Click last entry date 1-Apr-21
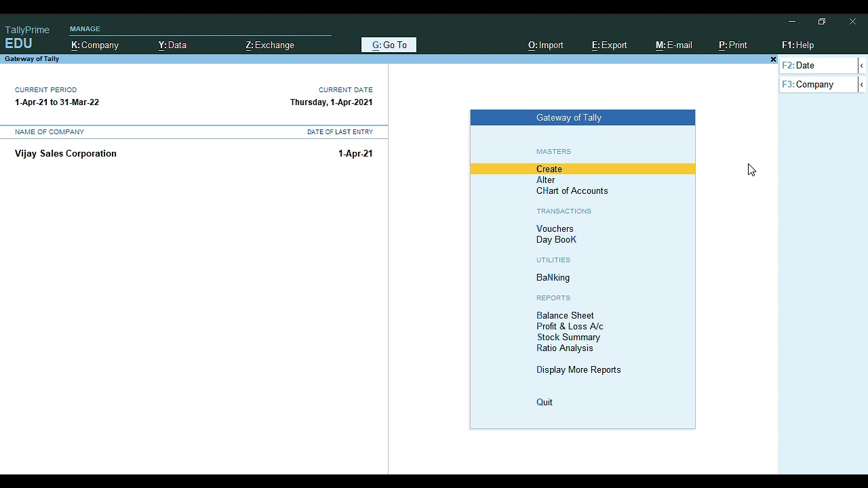This screenshot has height=488, width=868. (x=355, y=154)
